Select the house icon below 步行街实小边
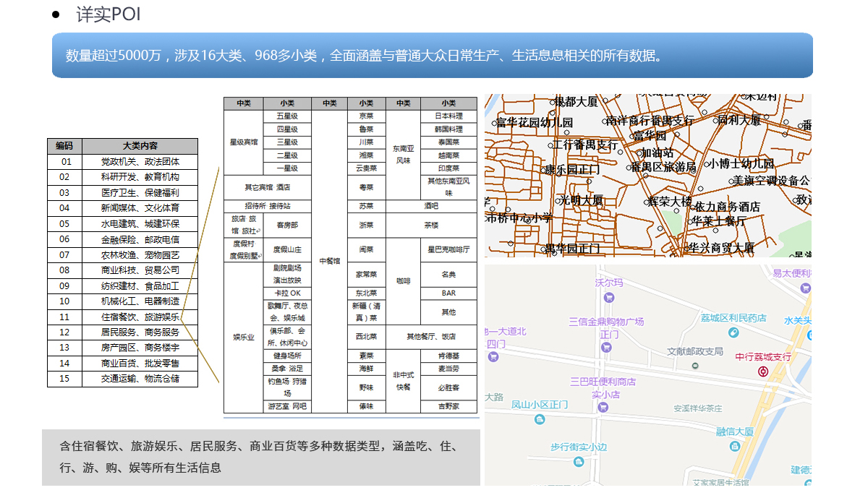This screenshot has height=498, width=868. click(x=578, y=462)
